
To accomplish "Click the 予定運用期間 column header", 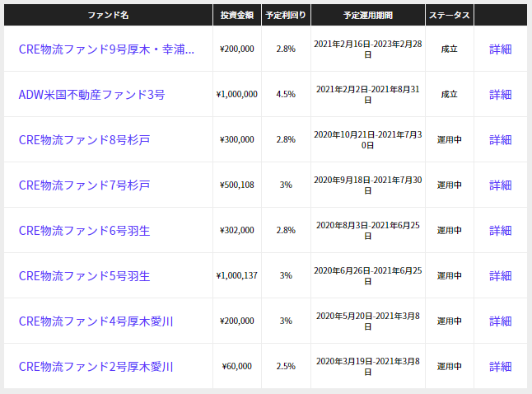I will (368, 15).
